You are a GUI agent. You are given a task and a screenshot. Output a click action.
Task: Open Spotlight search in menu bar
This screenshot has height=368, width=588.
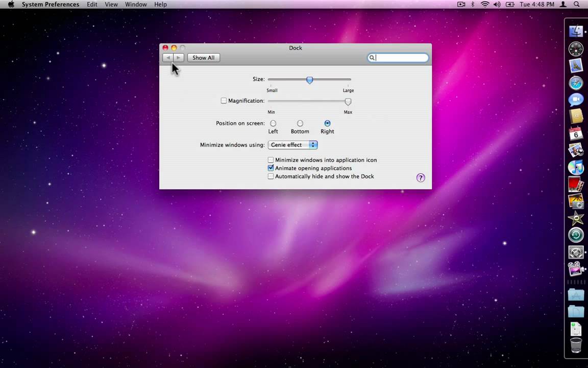(576, 5)
